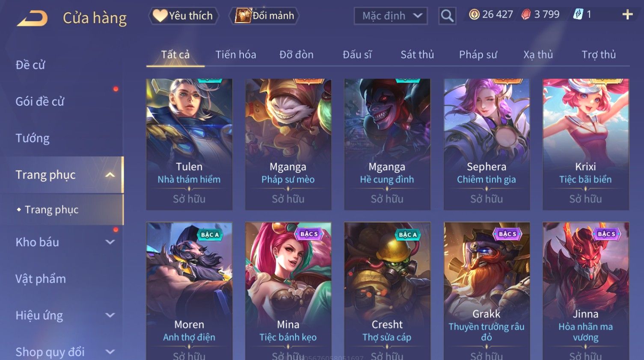644x360 pixels.
Task: Tap the red ruby currency icon
Action: [x=526, y=15]
